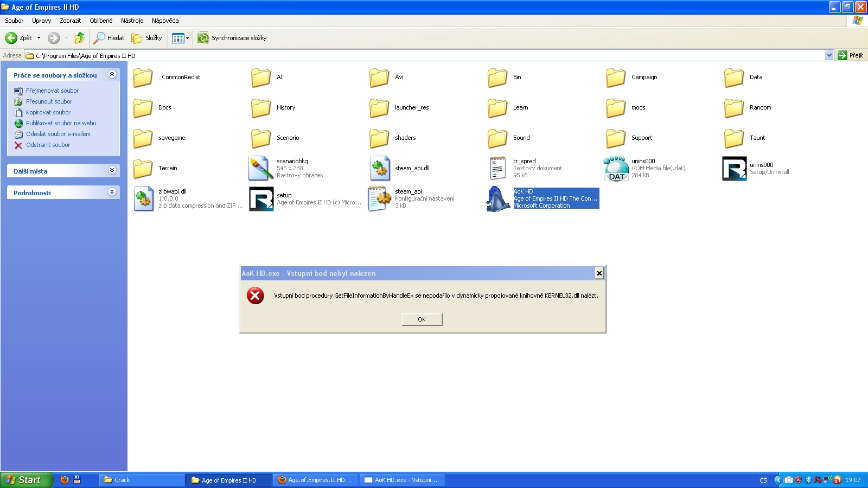This screenshot has width=868, height=488.
Task: Expand the Další místa panel
Action: (x=112, y=170)
